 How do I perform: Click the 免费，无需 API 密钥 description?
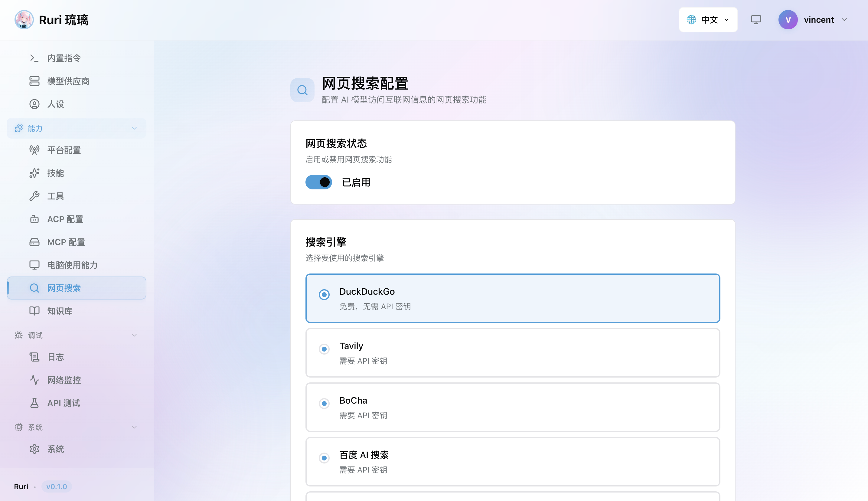375,306
